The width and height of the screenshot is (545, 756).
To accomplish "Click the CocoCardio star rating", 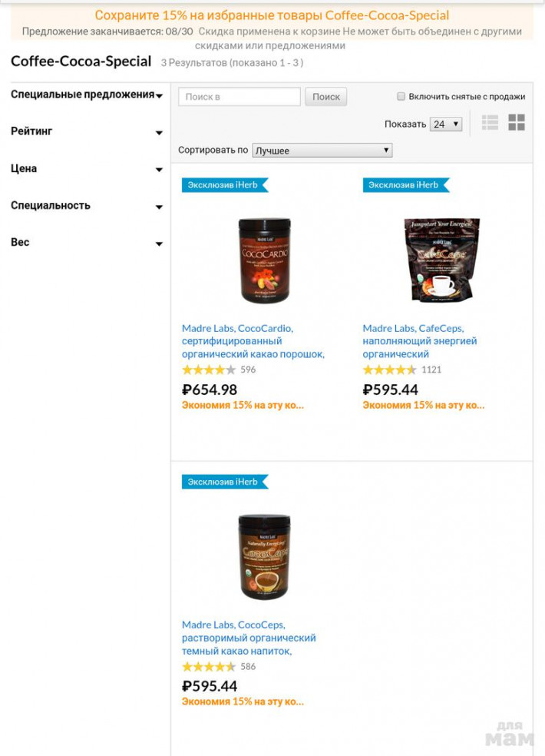I will [209, 370].
